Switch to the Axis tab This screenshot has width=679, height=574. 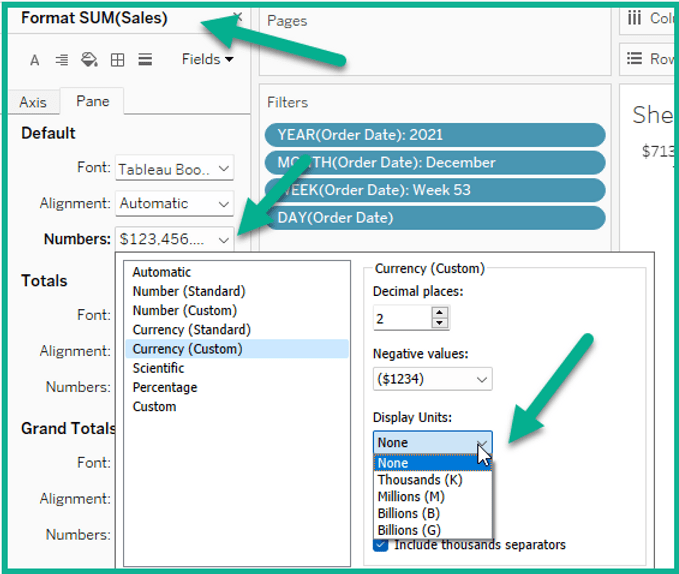tap(33, 102)
